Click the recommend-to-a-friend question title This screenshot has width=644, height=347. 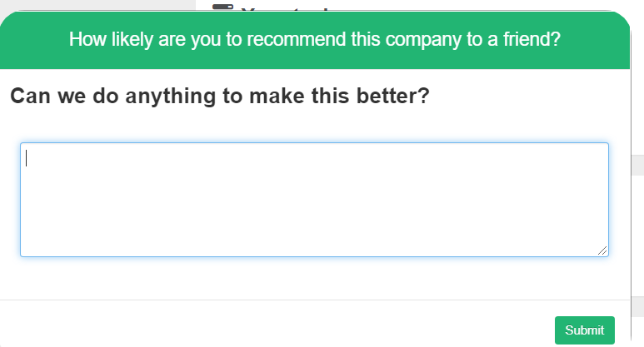[314, 39]
